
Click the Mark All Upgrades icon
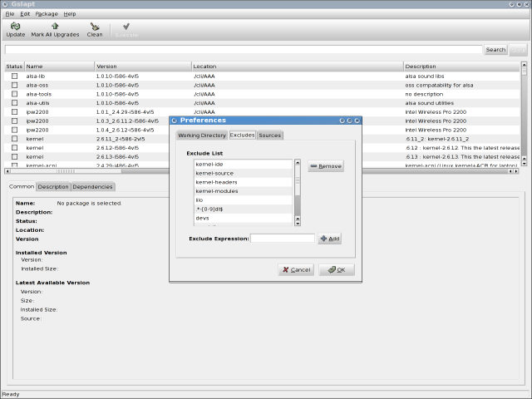click(55, 27)
